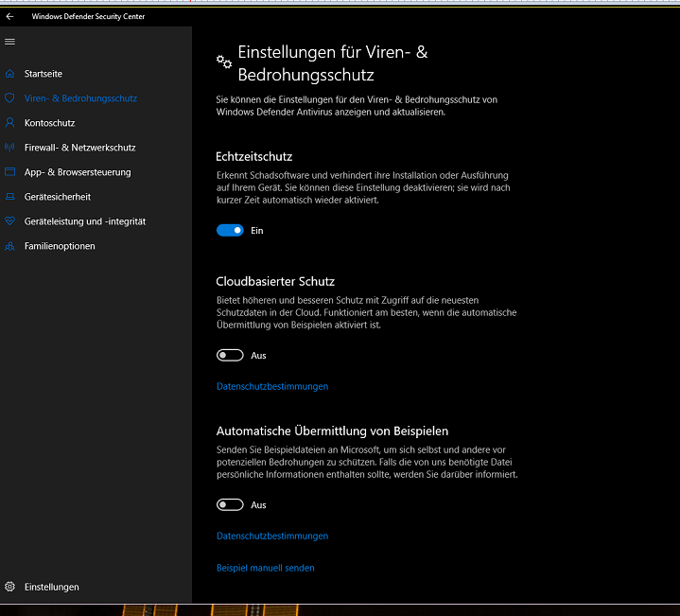This screenshot has height=616, width=680.
Task: Click the App- & Browsersteuerung window icon
Action: tap(10, 172)
